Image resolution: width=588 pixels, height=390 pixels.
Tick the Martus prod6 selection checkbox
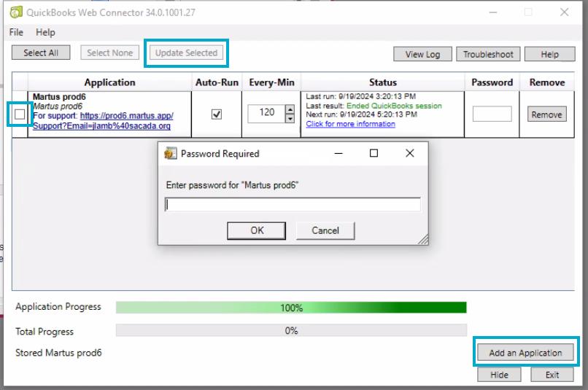20,114
